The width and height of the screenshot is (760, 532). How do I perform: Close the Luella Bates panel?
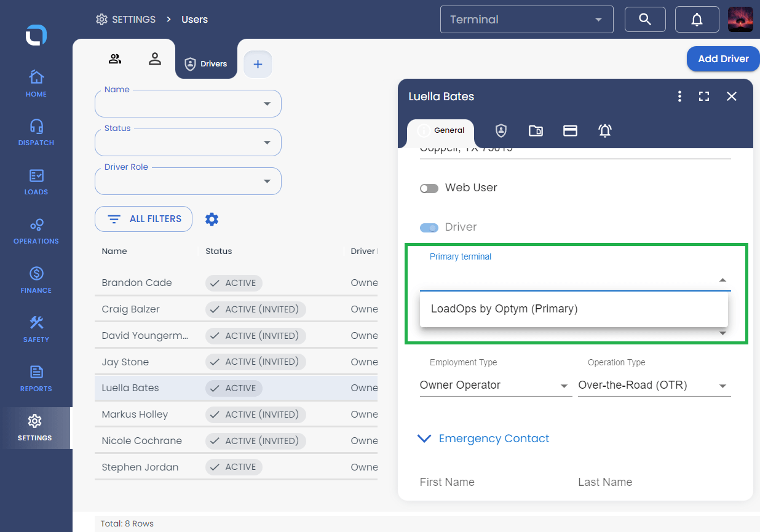[731, 96]
